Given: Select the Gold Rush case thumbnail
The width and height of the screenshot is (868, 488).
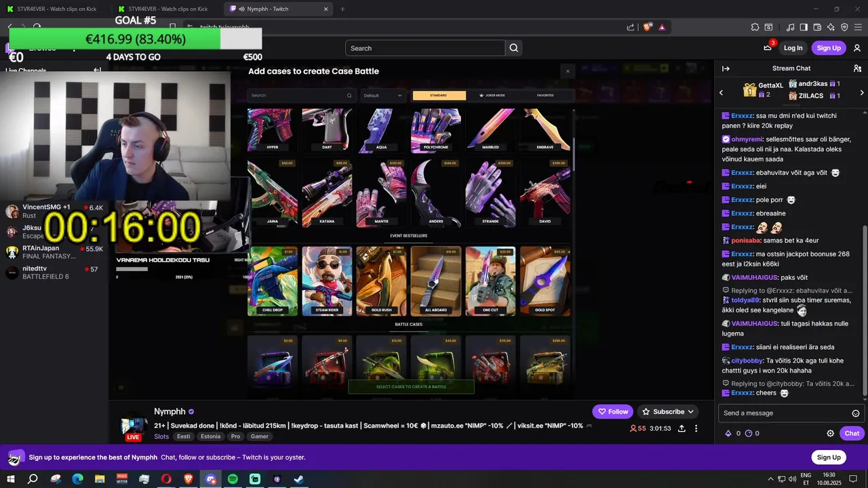Looking at the screenshot, I should 382,281.
